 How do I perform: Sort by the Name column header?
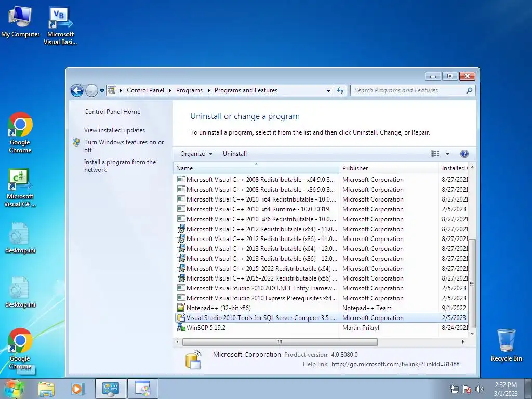point(256,168)
